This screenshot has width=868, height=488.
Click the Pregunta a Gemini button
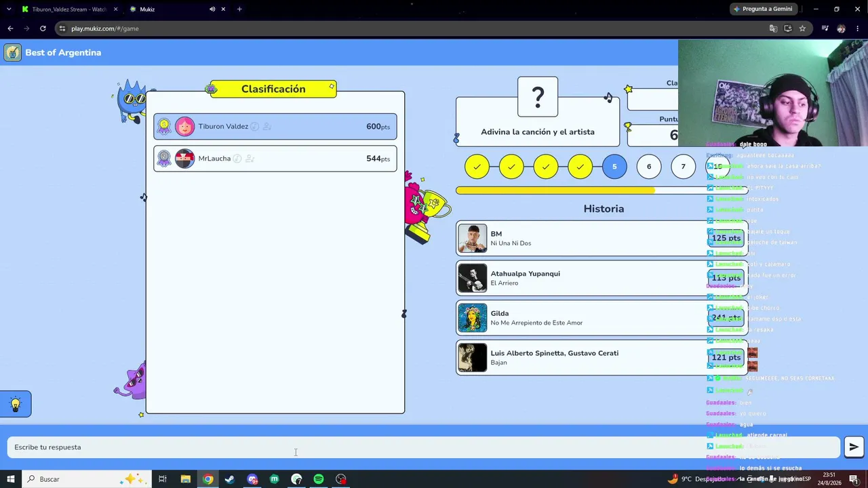pos(763,9)
